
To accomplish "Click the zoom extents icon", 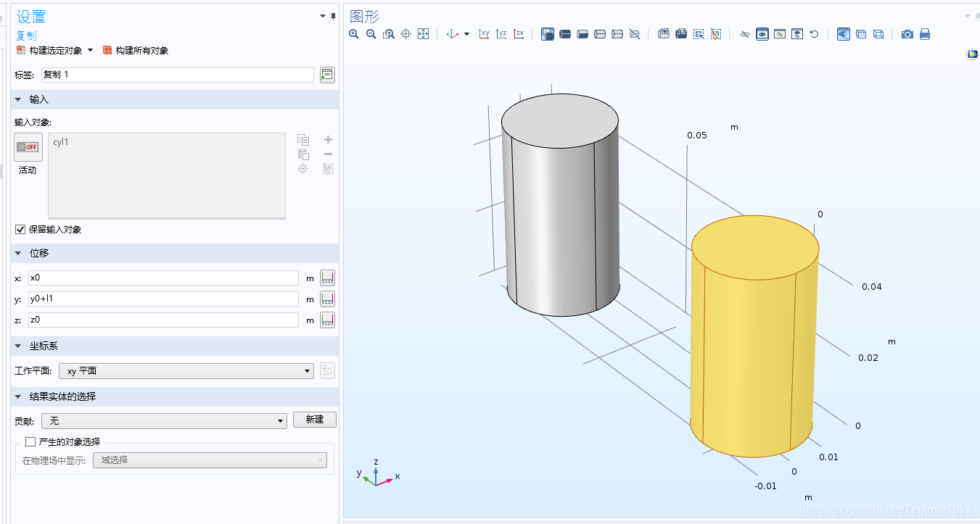I will click(424, 34).
